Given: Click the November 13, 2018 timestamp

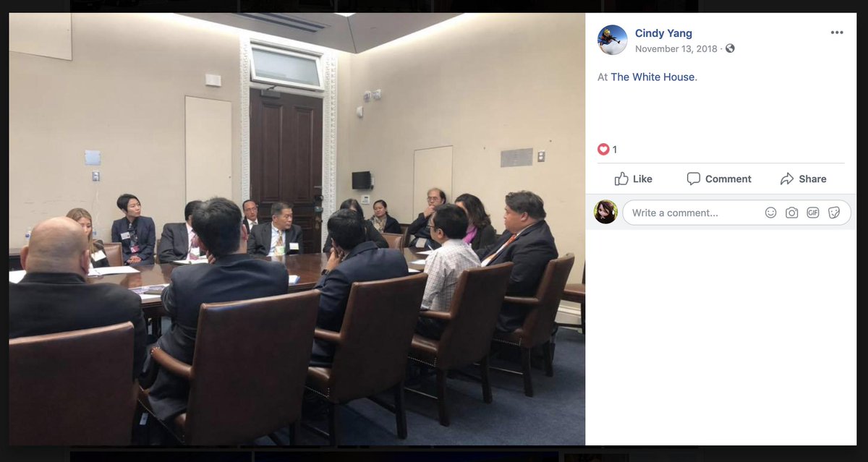Looking at the screenshot, I should coord(676,48).
